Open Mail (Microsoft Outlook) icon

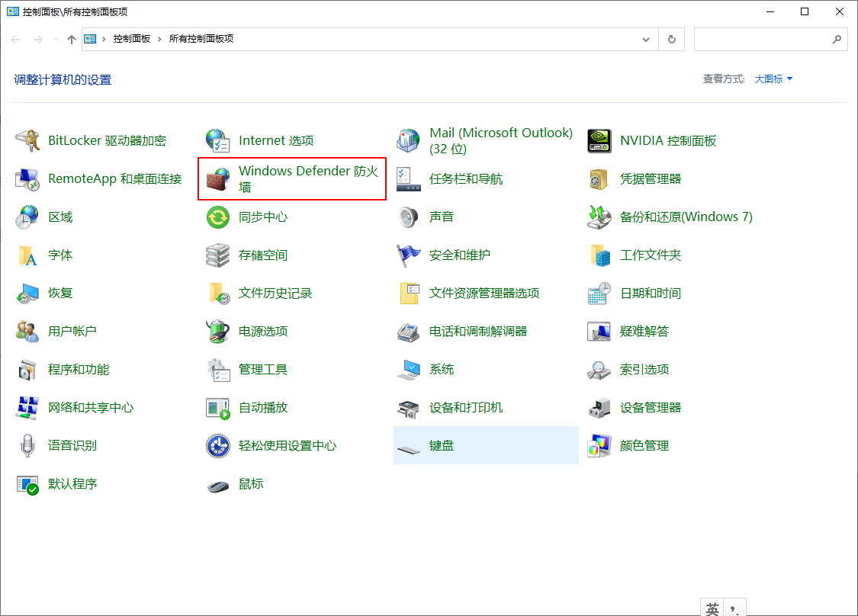coord(408,140)
